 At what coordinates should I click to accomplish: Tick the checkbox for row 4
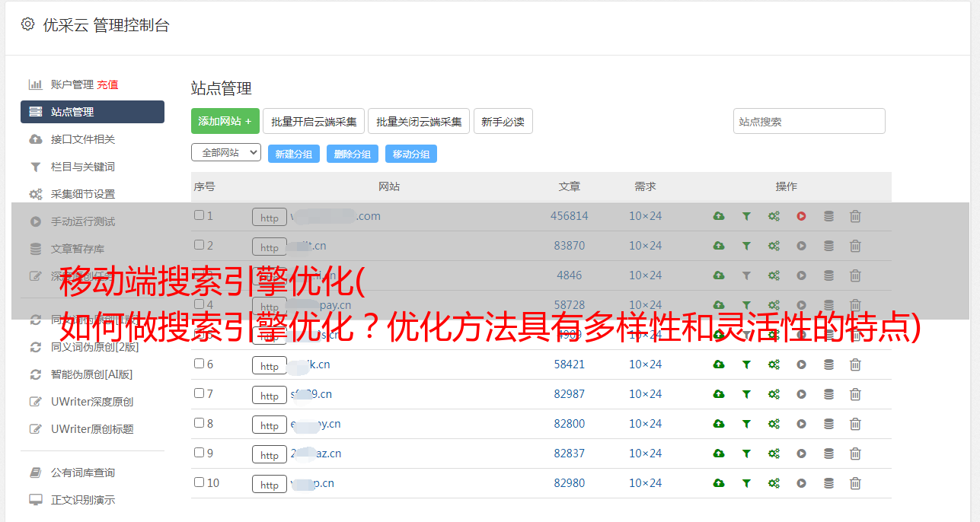click(199, 304)
